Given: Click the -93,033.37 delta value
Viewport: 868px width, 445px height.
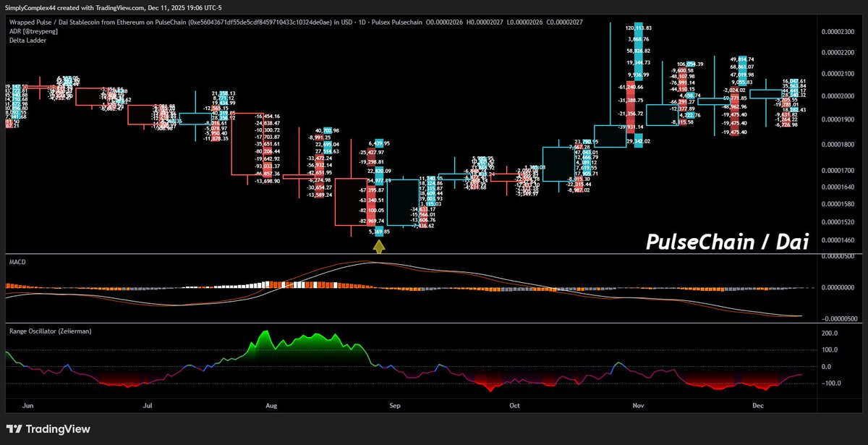Looking at the screenshot, I should [x=267, y=166].
